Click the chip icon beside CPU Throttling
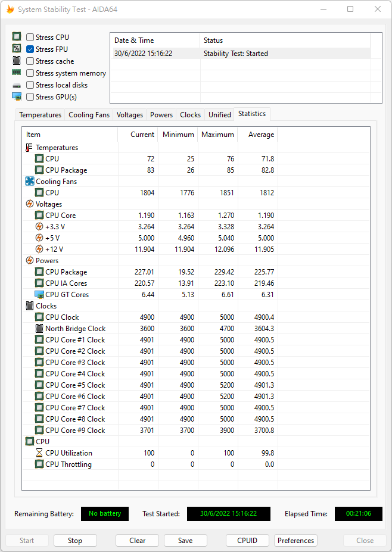The width and height of the screenshot is (392, 552). pyautogui.click(x=39, y=464)
